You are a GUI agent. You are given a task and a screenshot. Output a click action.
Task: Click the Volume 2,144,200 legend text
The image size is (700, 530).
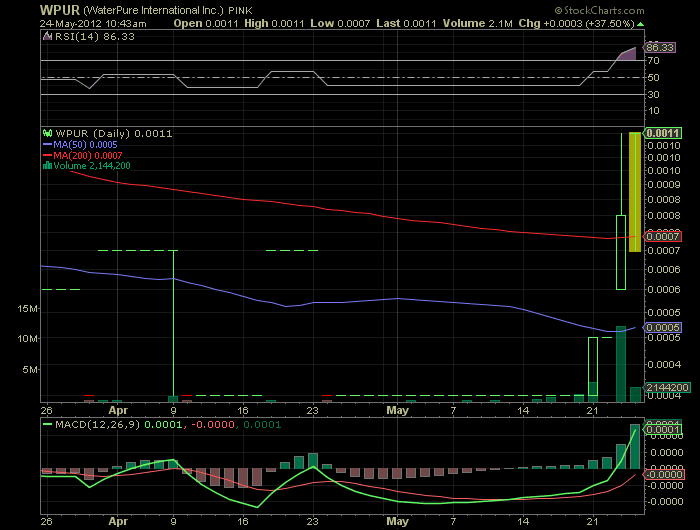coord(92,166)
